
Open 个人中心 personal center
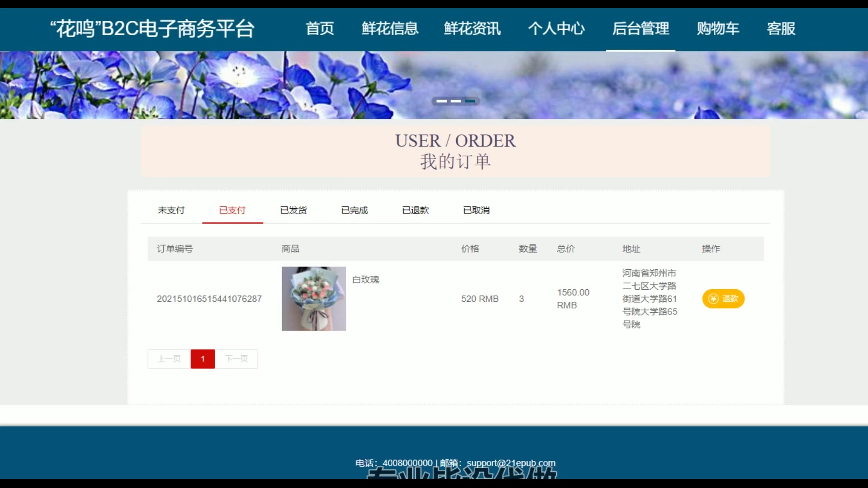tap(556, 28)
